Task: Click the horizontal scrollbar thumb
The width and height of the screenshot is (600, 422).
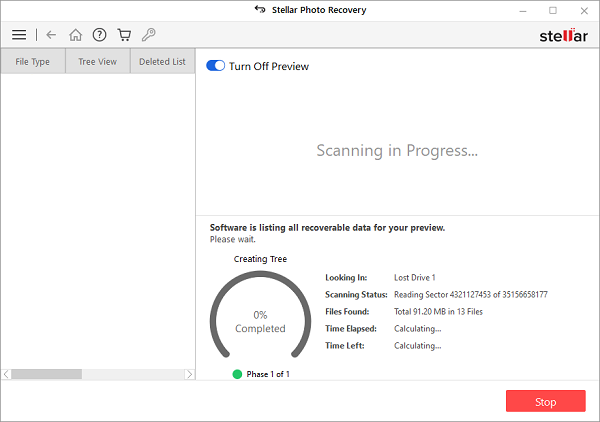Action: [47, 374]
